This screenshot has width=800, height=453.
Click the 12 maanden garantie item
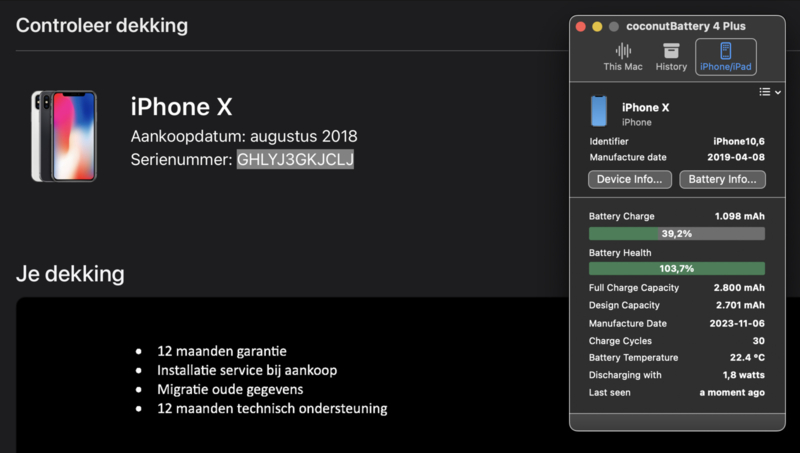click(221, 351)
